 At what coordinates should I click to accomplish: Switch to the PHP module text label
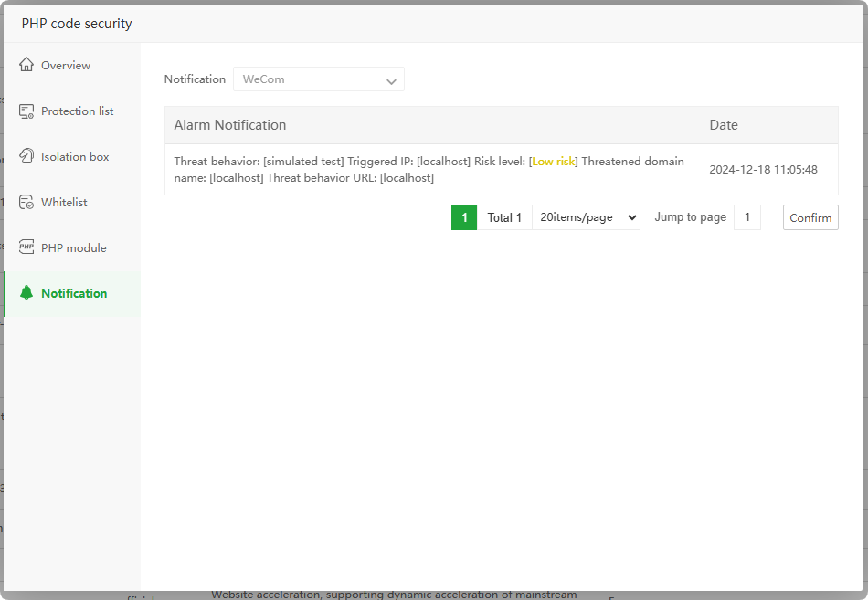click(x=74, y=248)
